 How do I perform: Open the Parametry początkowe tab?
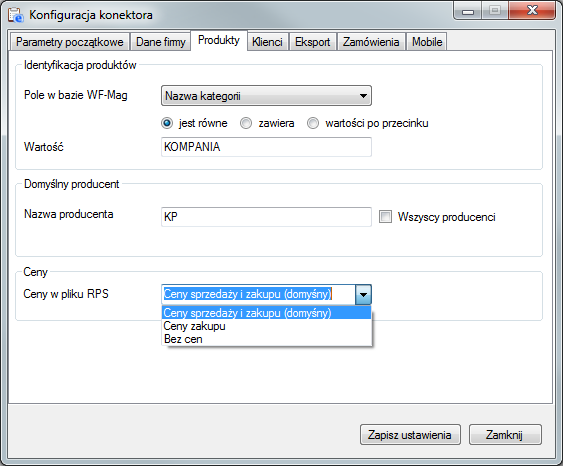pos(69,42)
